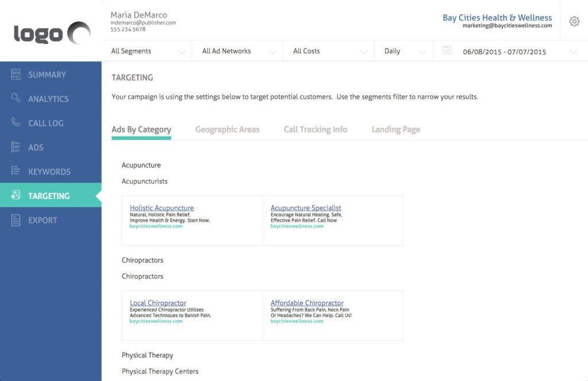Navigate to the Ads section

coord(51,147)
